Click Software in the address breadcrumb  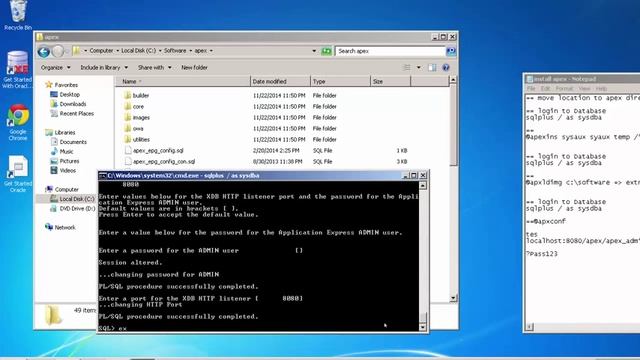pyautogui.click(x=175, y=51)
